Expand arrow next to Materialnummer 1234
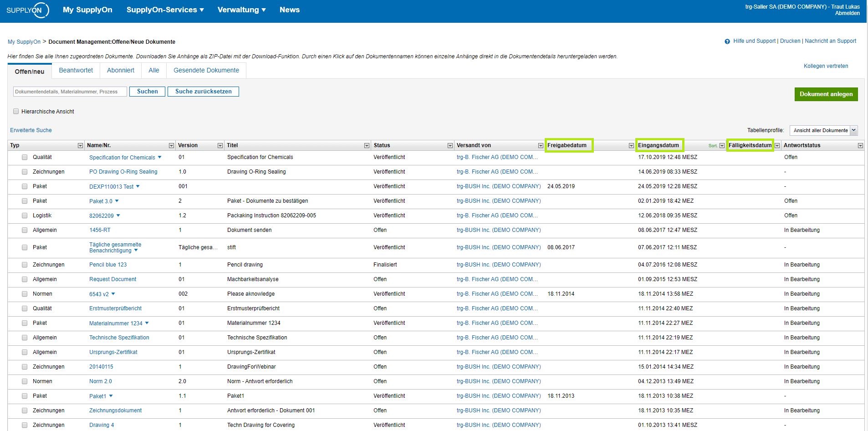The height and width of the screenshot is (431, 868). [x=147, y=323]
